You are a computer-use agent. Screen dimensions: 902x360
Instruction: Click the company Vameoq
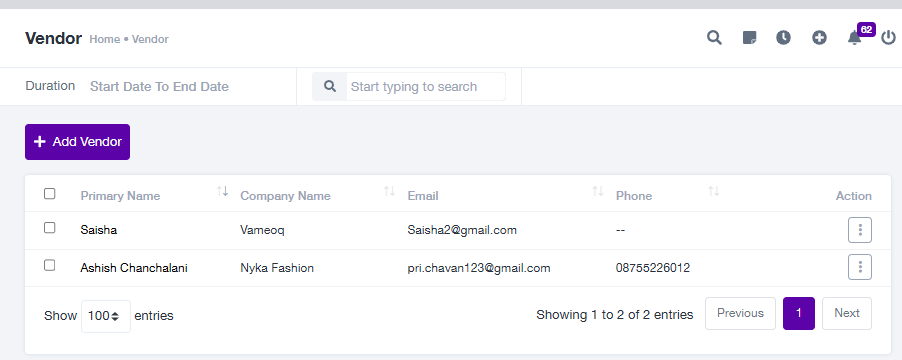[x=262, y=230]
